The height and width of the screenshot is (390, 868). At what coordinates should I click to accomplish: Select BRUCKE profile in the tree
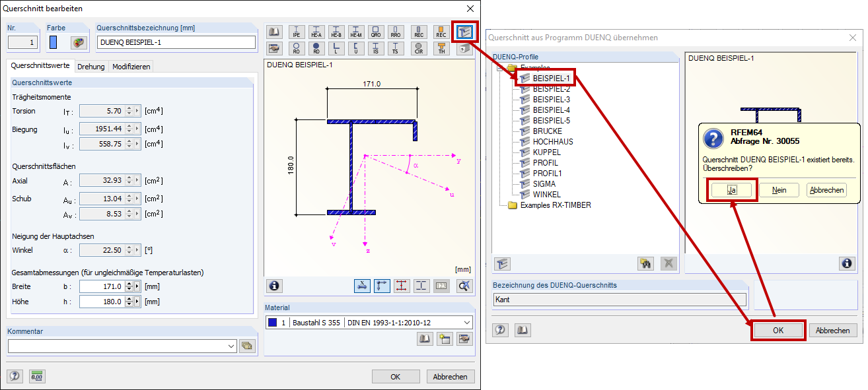tap(548, 131)
